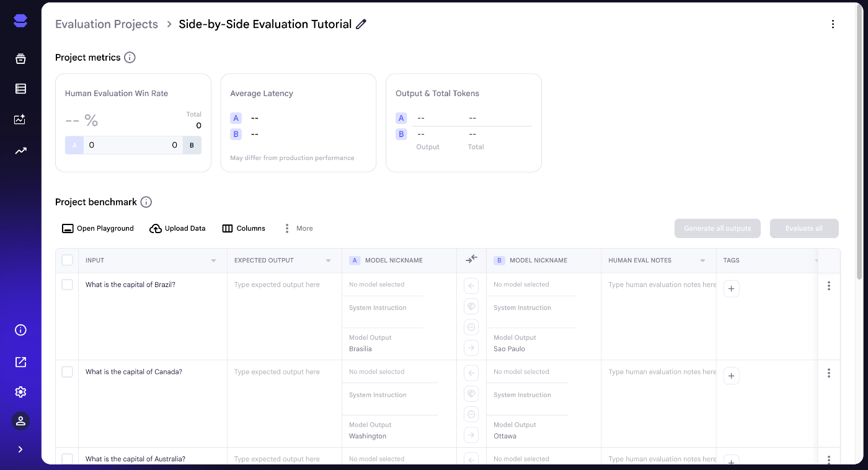Expand the EXPECTED OUTPUT column dropdown
This screenshot has height=470, width=868.
[329, 260]
